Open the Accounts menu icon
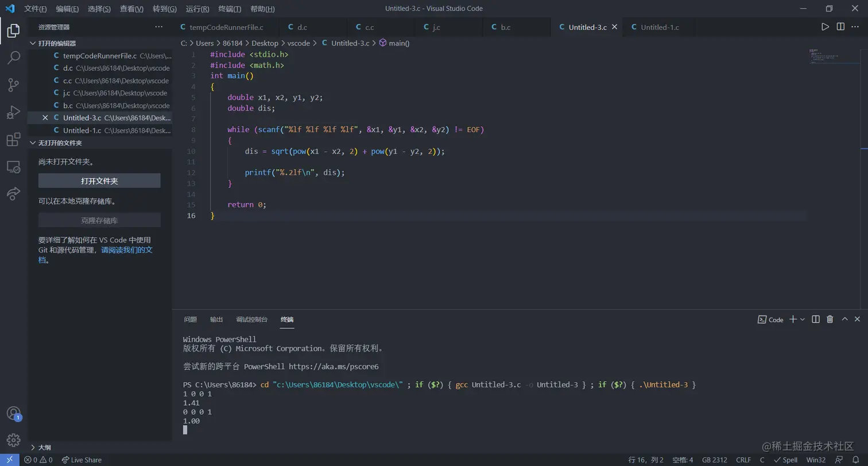Image resolution: width=868 pixels, height=466 pixels. click(13, 413)
